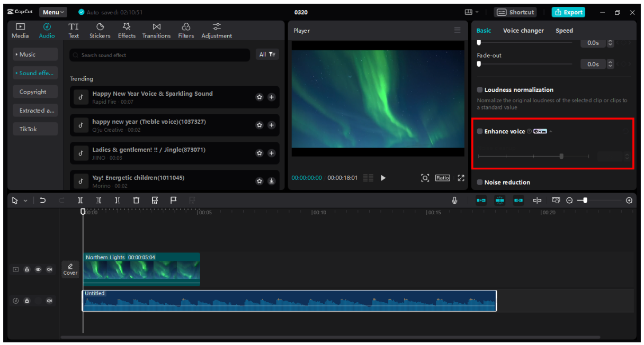Mute the Untitled audio track
644x345 pixels.
click(x=49, y=301)
